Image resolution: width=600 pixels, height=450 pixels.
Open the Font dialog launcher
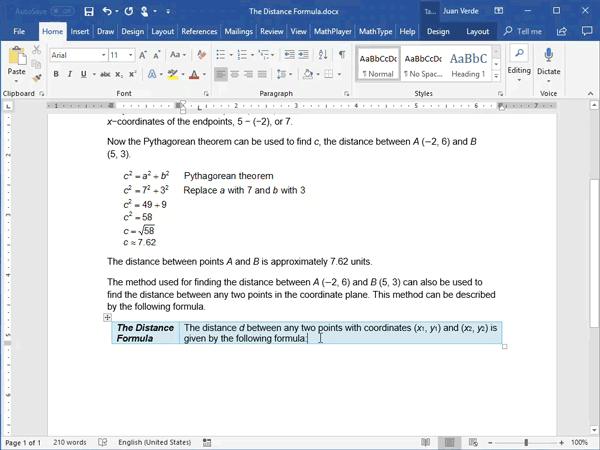coord(206,94)
